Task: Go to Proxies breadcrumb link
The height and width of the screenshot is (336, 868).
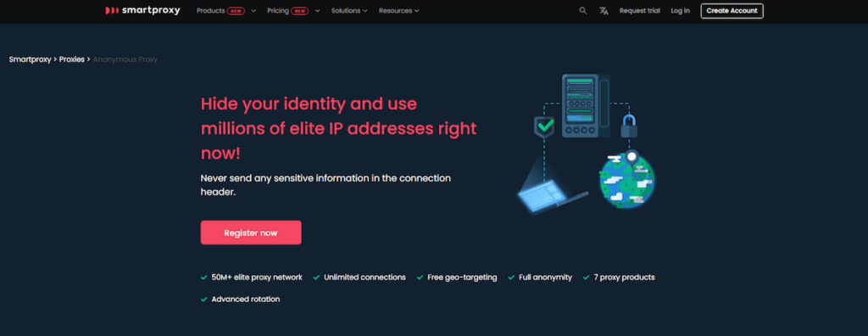Action: pos(71,59)
